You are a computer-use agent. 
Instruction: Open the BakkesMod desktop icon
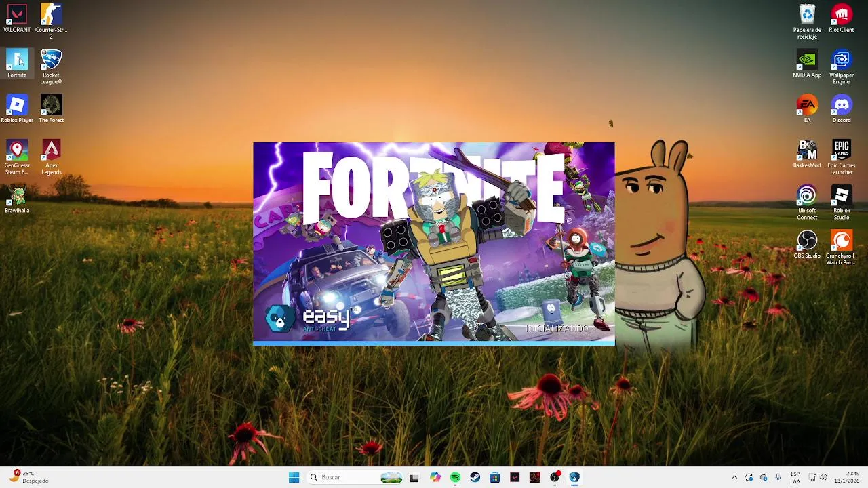click(x=807, y=155)
